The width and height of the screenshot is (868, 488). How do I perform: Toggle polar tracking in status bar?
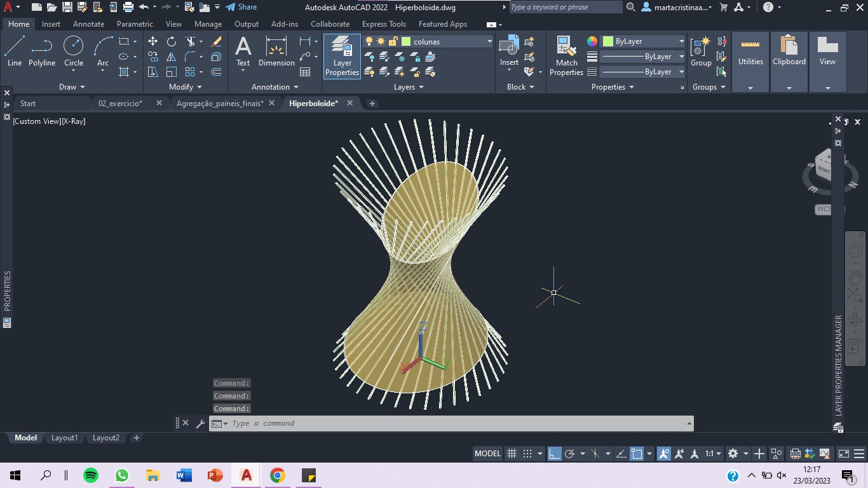pos(570,454)
